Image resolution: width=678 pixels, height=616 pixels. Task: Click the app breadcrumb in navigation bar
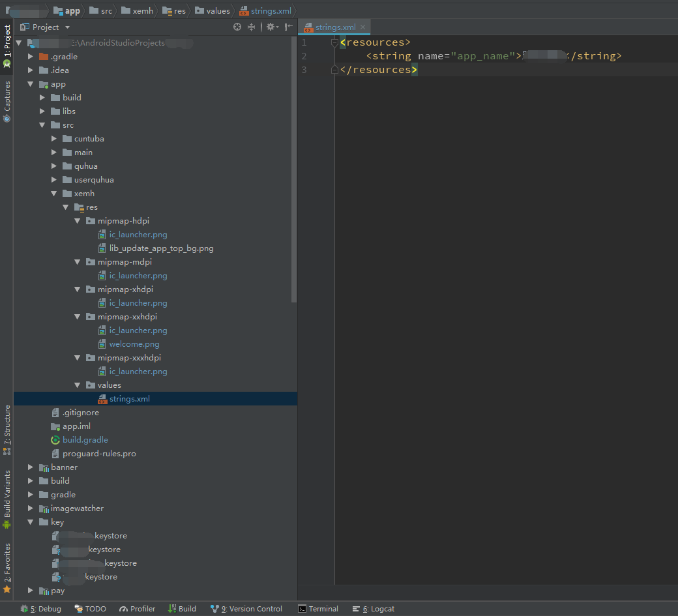pos(67,11)
